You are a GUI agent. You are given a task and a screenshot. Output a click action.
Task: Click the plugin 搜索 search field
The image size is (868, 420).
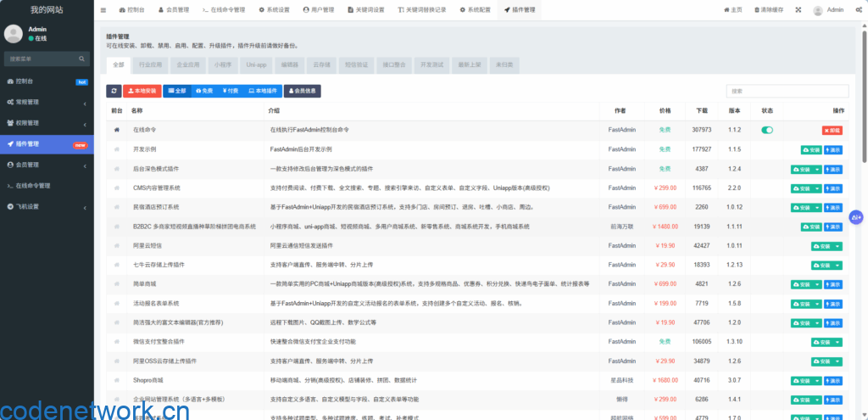pos(787,91)
